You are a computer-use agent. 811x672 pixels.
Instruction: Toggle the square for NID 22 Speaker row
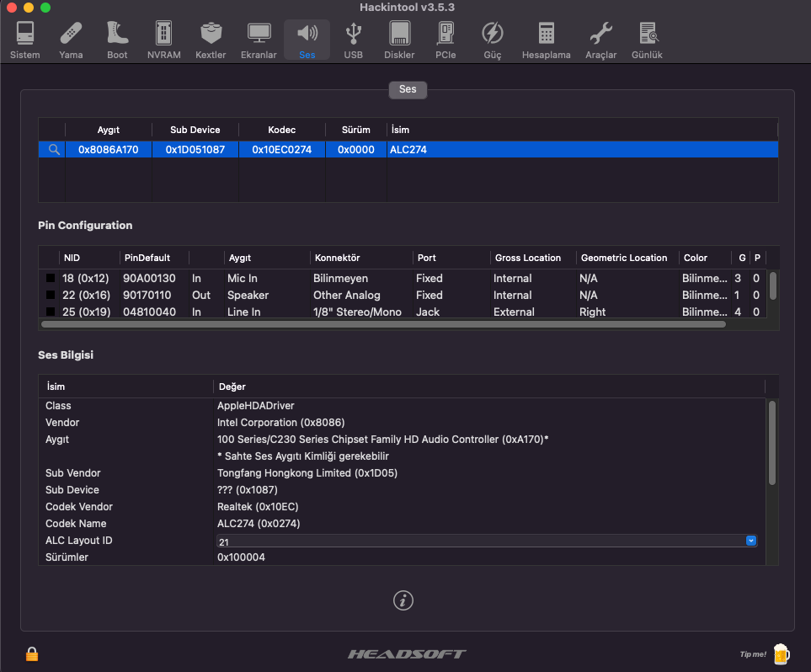pos(51,296)
